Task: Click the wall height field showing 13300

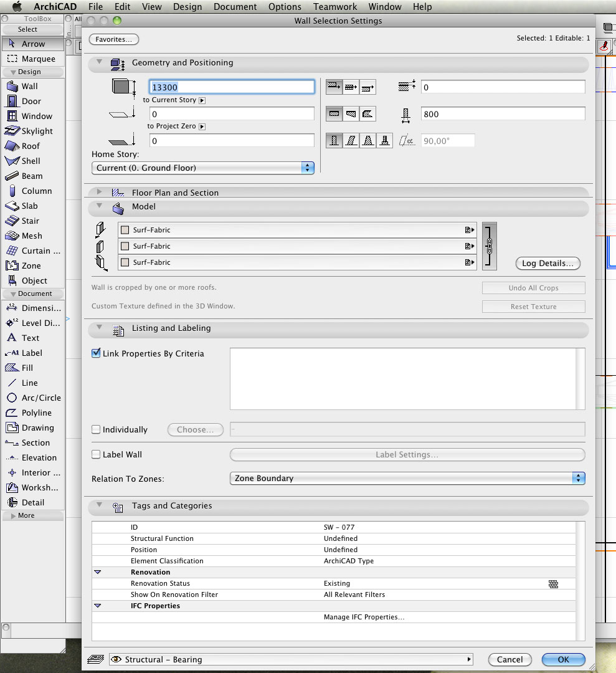Action: 232,87
